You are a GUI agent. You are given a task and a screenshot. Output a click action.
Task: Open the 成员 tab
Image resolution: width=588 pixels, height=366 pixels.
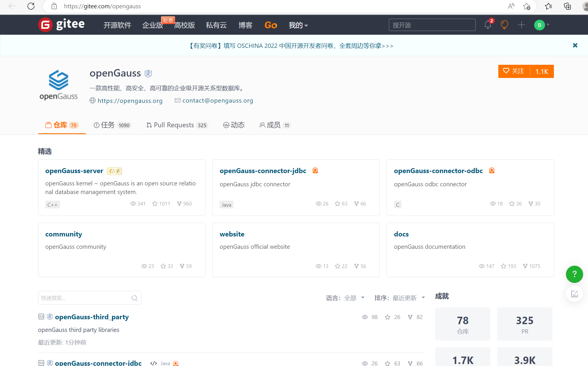coord(275,125)
